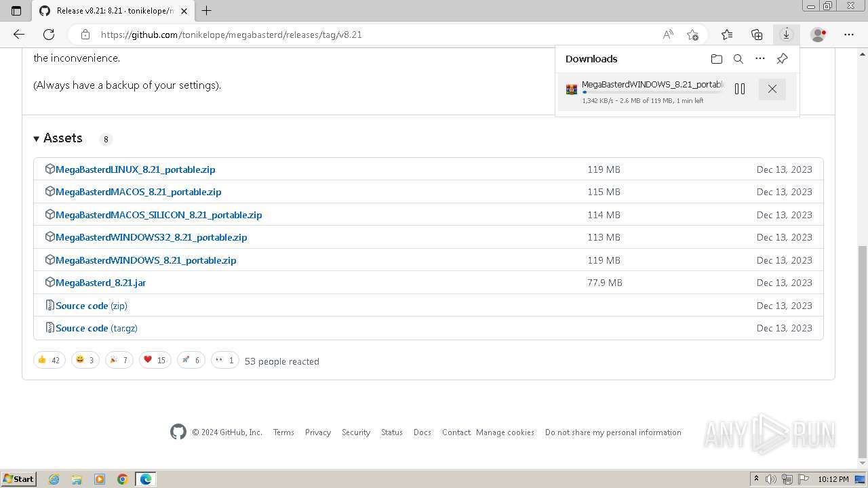React with thumbs up emoji
868x488 pixels.
tap(50, 360)
